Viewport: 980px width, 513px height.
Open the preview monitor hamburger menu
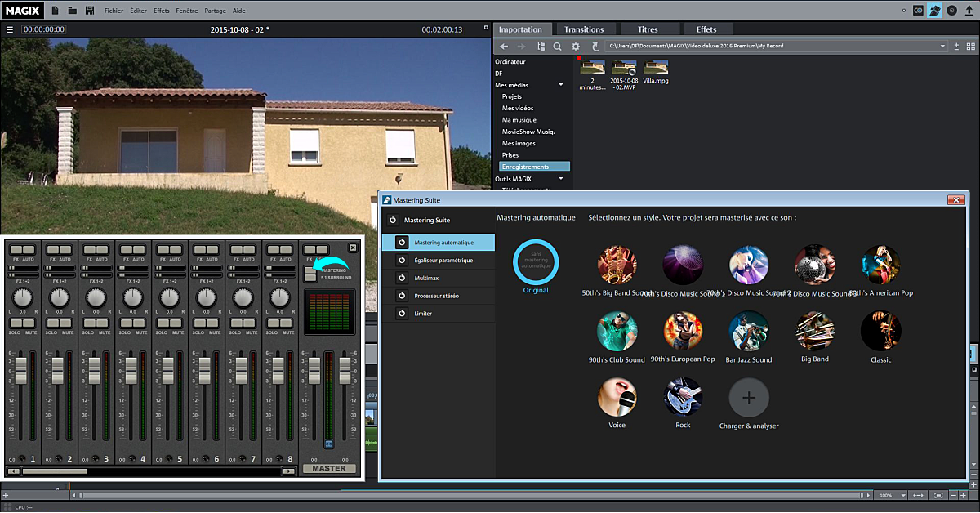(x=10, y=29)
